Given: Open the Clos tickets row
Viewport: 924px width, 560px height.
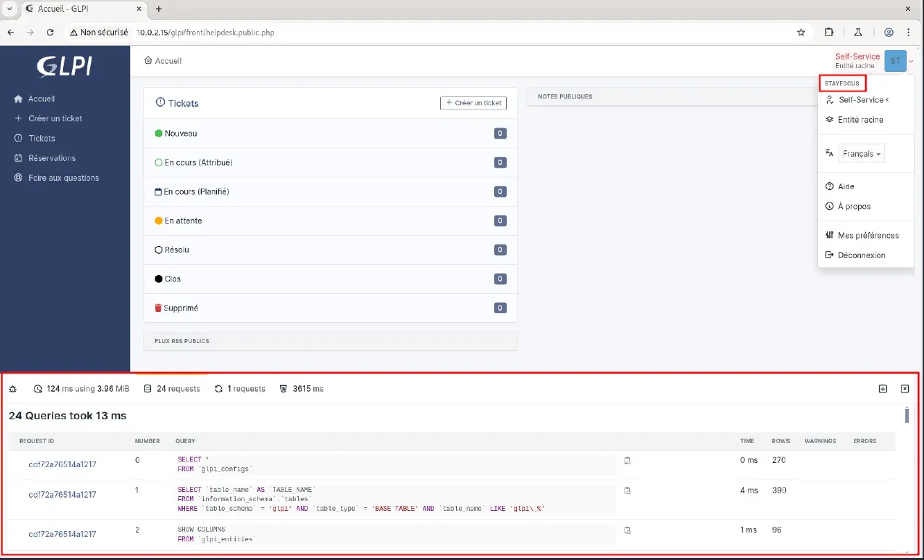Looking at the screenshot, I should pyautogui.click(x=331, y=279).
